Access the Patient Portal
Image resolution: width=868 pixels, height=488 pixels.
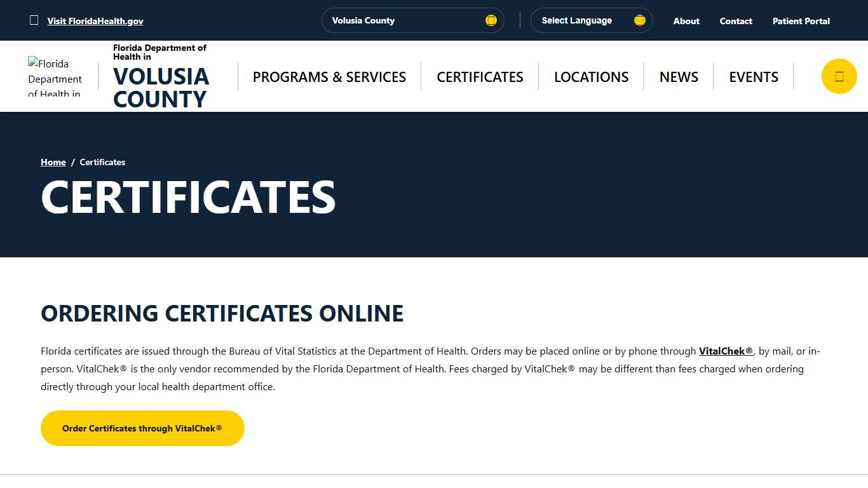[801, 20]
